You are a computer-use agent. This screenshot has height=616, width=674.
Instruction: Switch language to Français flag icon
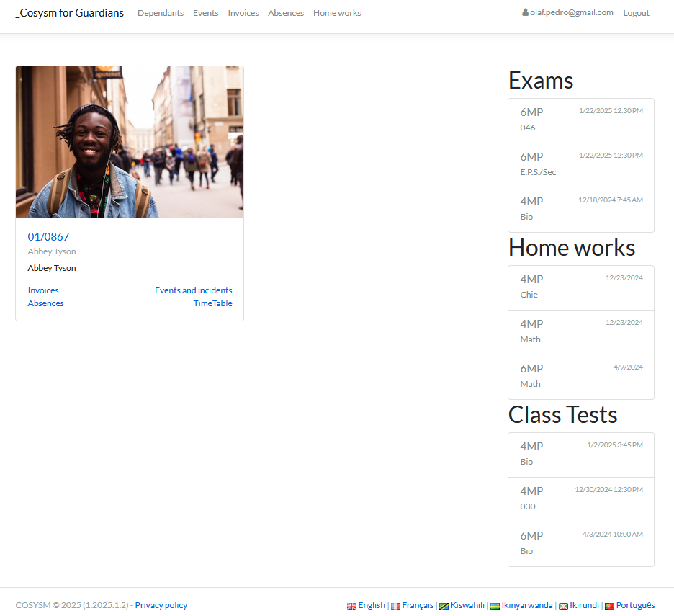(395, 605)
